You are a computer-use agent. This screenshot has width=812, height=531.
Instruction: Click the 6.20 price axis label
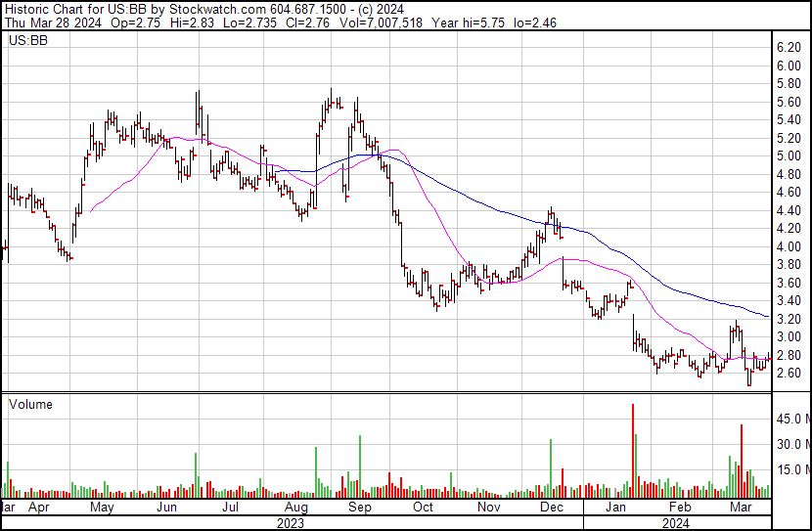point(789,47)
